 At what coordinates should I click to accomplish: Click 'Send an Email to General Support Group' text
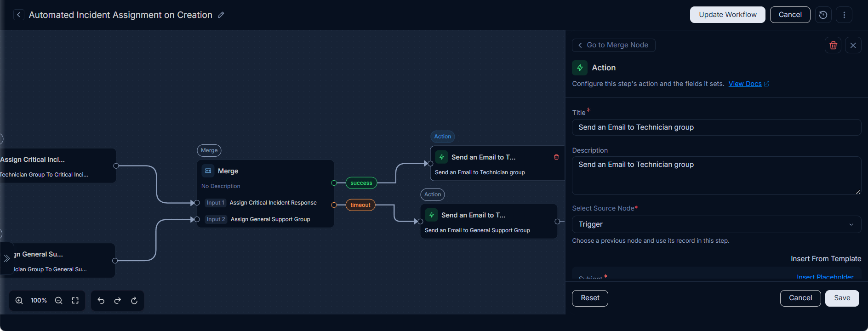point(477,230)
